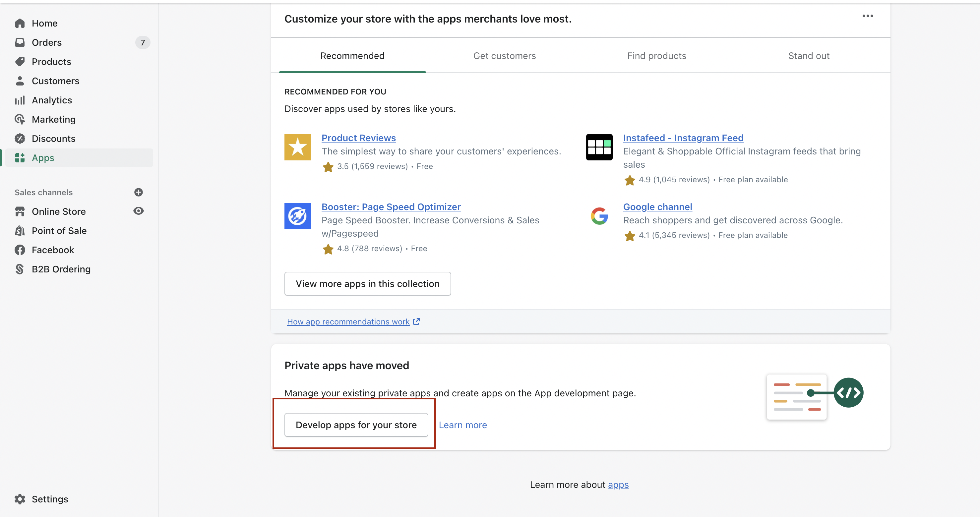Screen dimensions: 980x517
Task: Click the Point of Sale bag icon
Action: 20,231
